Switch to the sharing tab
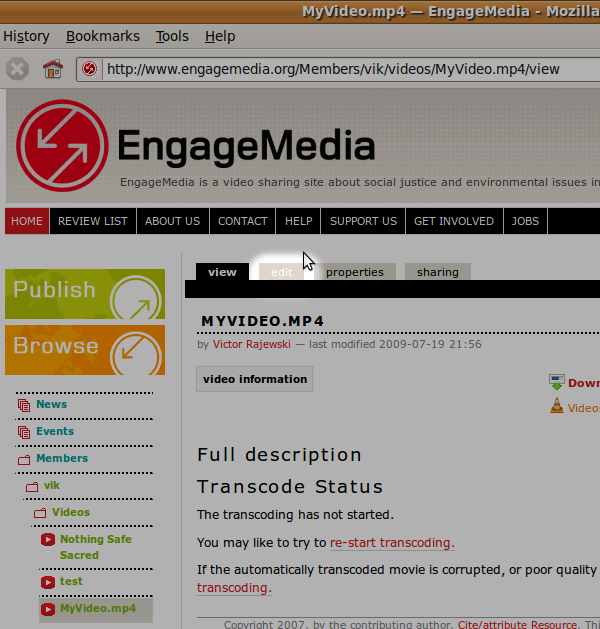 click(x=438, y=272)
